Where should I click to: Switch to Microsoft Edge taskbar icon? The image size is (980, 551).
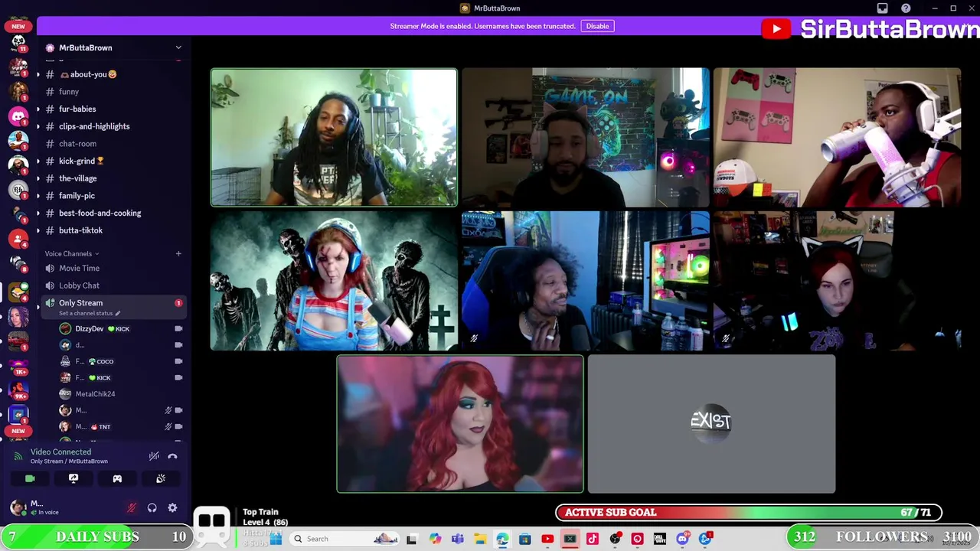(x=502, y=539)
